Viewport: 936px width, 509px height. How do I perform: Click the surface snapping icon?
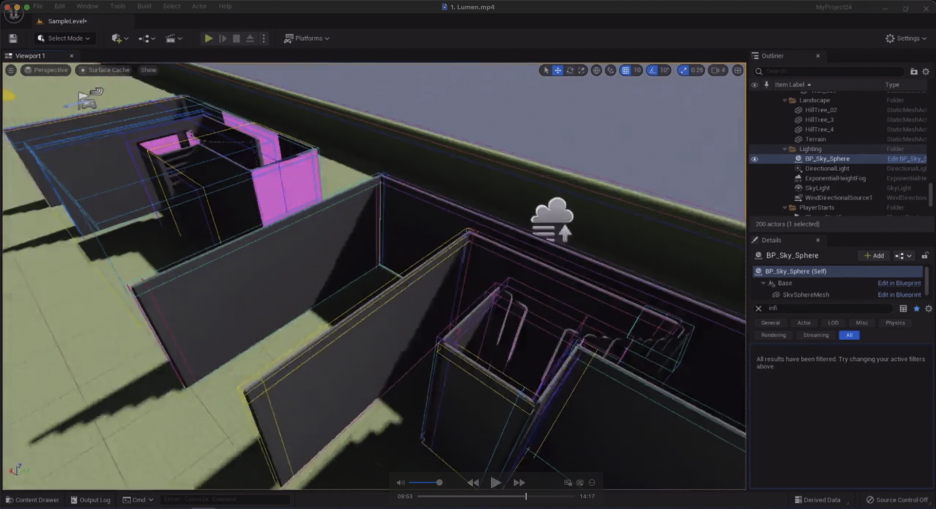pyautogui.click(x=610, y=70)
